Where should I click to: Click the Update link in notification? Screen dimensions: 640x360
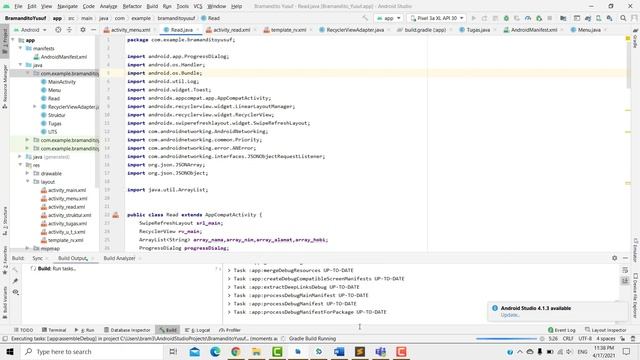tap(509, 315)
